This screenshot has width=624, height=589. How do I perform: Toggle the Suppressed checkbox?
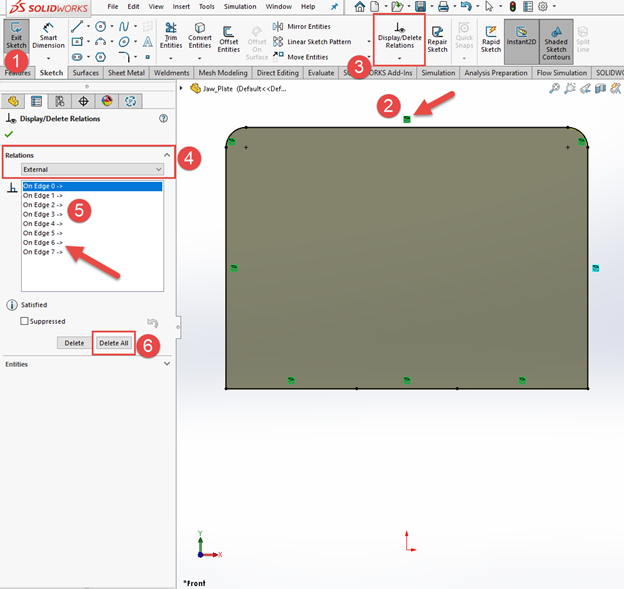[24, 321]
